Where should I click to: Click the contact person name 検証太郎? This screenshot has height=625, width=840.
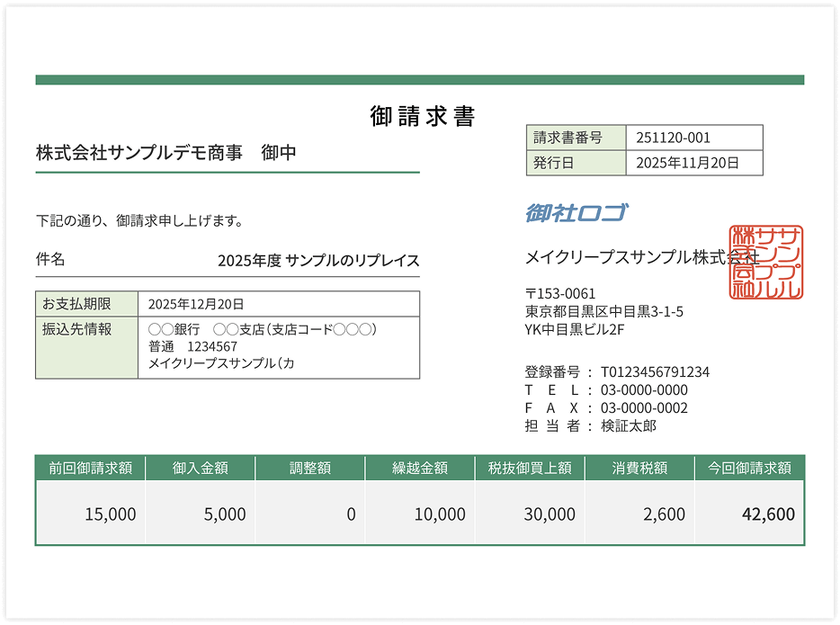coord(629,426)
